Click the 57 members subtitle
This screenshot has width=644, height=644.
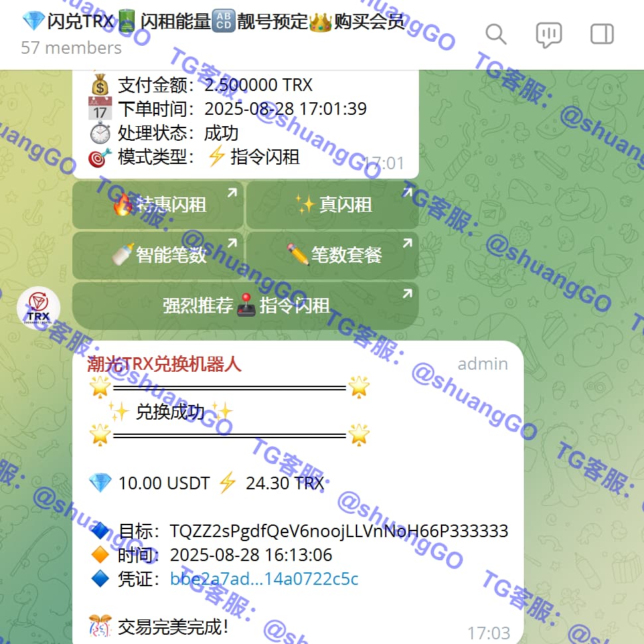tap(72, 48)
